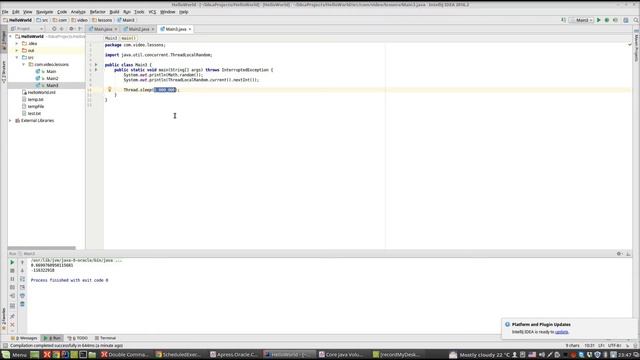
Task: Click the Make Project icon beside the run configuration
Action: (564, 20)
